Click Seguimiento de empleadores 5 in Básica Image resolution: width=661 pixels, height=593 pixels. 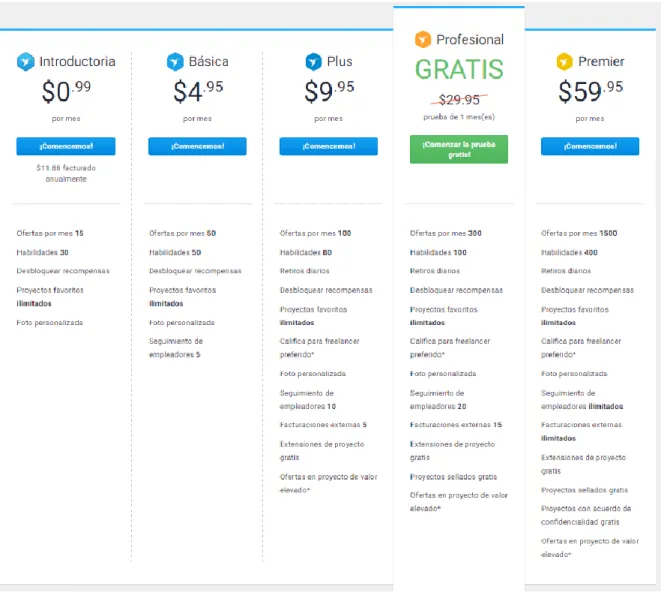(176, 348)
